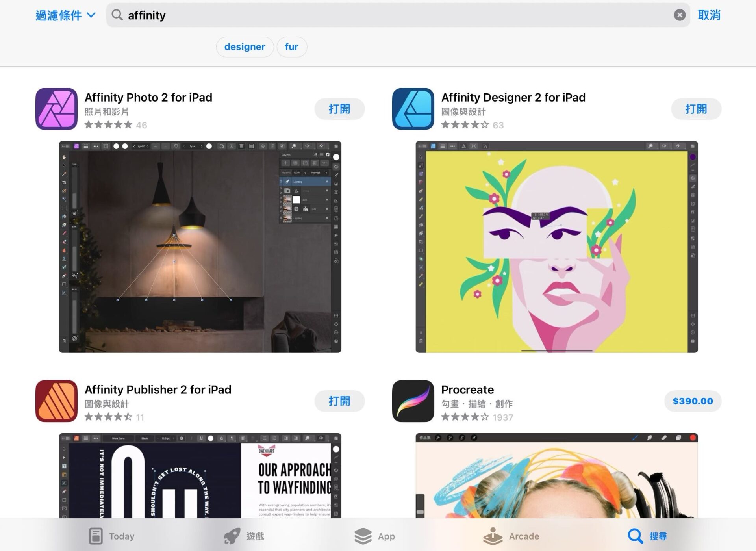Open Affinity Photo 2 app icon
The width and height of the screenshot is (756, 551).
pyautogui.click(x=56, y=109)
